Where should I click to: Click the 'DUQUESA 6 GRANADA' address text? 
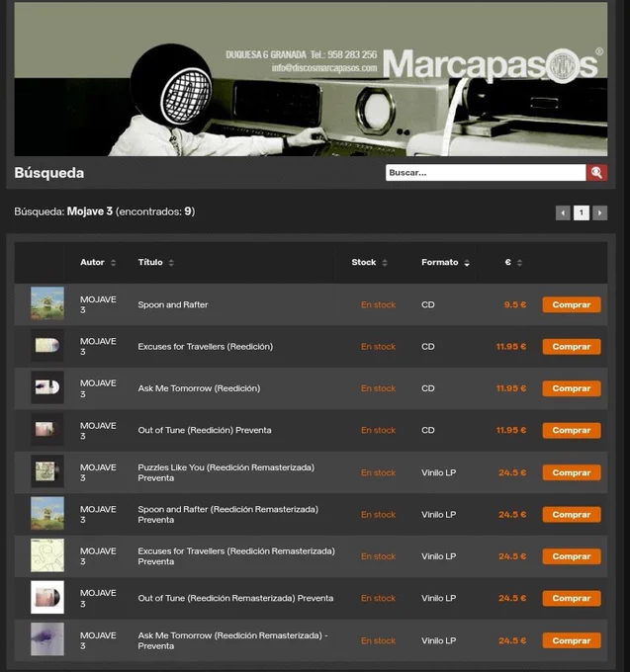pyautogui.click(x=266, y=54)
